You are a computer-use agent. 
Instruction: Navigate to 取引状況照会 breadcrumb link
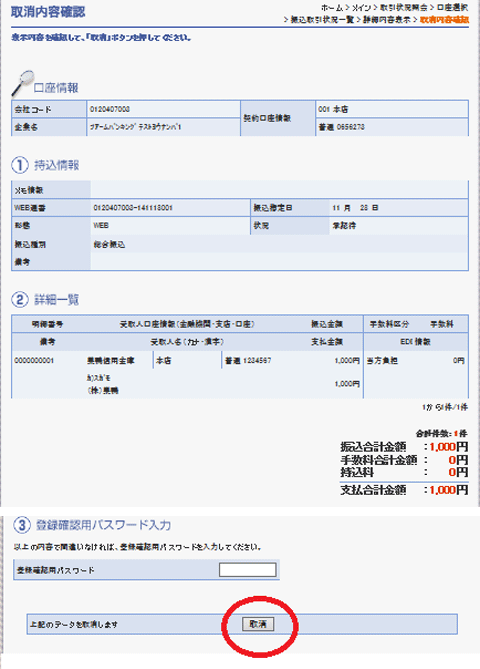pos(404,8)
